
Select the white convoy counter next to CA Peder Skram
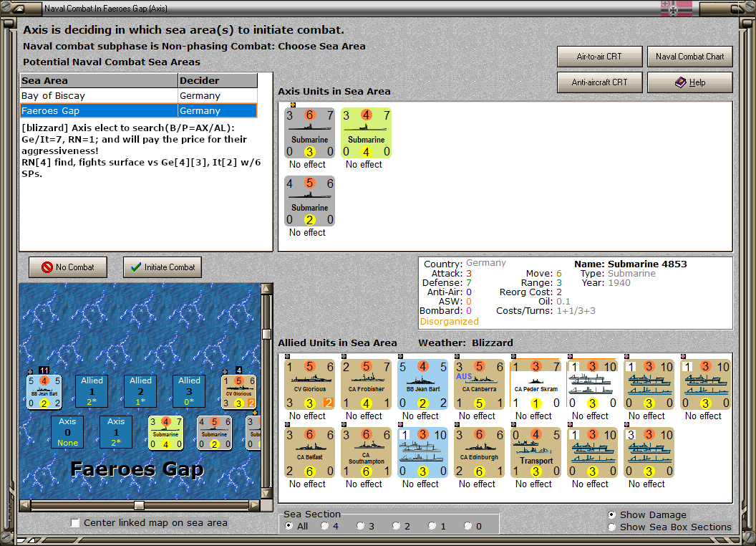[592, 384]
